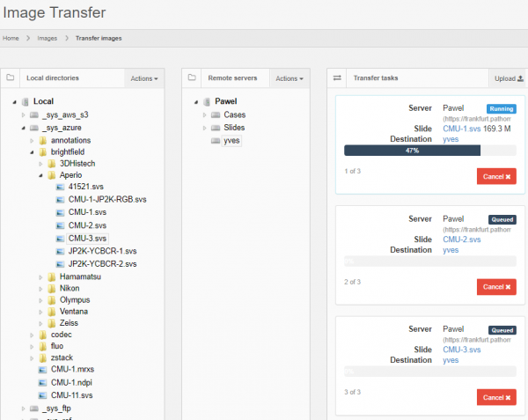528x420 pixels.
Task: Collapse the brightfield folder node
Action: [x=32, y=152]
